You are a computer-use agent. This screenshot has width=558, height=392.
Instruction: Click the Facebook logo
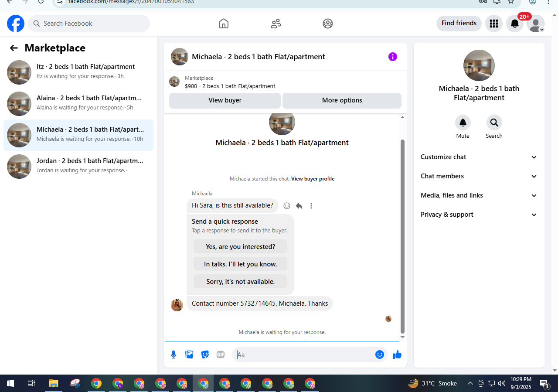[16, 24]
